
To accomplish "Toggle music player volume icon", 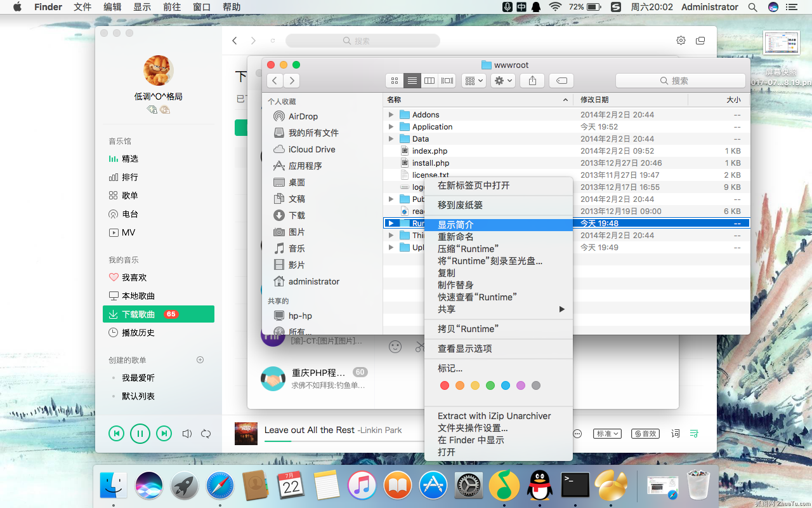I will click(x=187, y=434).
